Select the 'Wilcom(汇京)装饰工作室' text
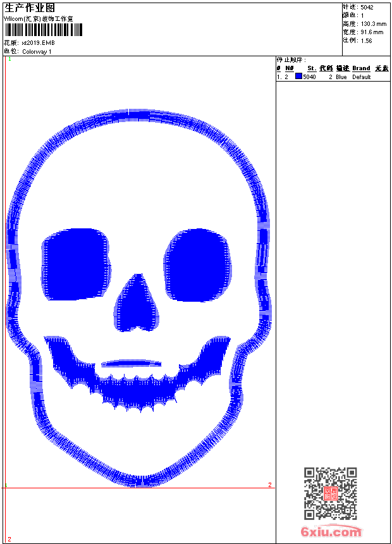 (39, 19)
